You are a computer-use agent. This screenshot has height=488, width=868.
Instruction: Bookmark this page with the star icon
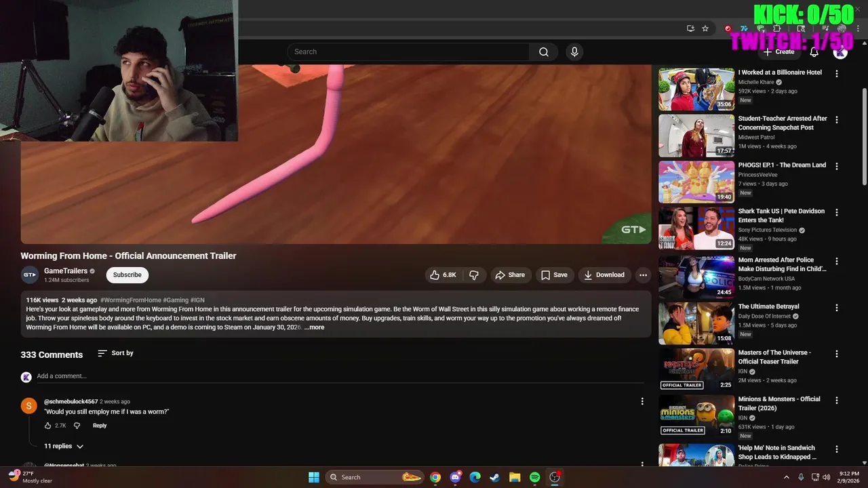pos(705,28)
